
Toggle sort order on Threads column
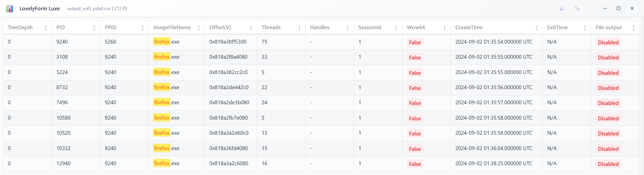tap(299, 28)
